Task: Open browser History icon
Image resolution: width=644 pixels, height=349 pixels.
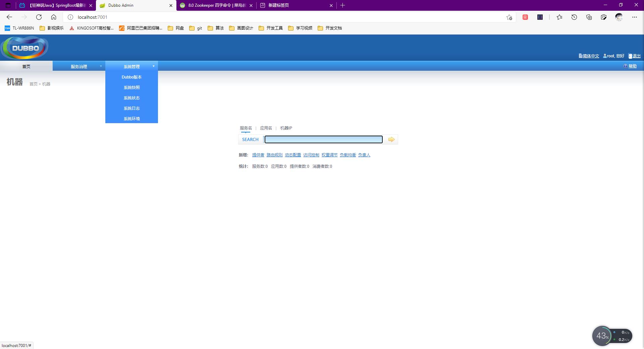Action: (x=574, y=17)
